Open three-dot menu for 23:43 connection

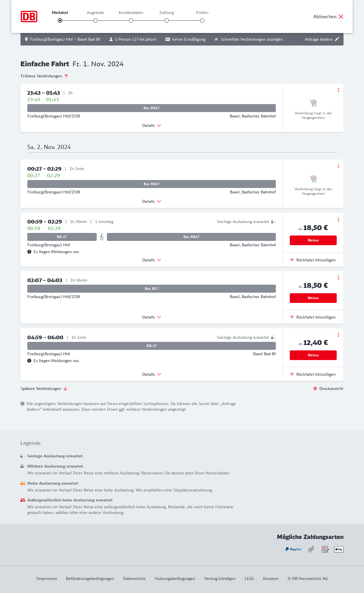[x=338, y=90]
